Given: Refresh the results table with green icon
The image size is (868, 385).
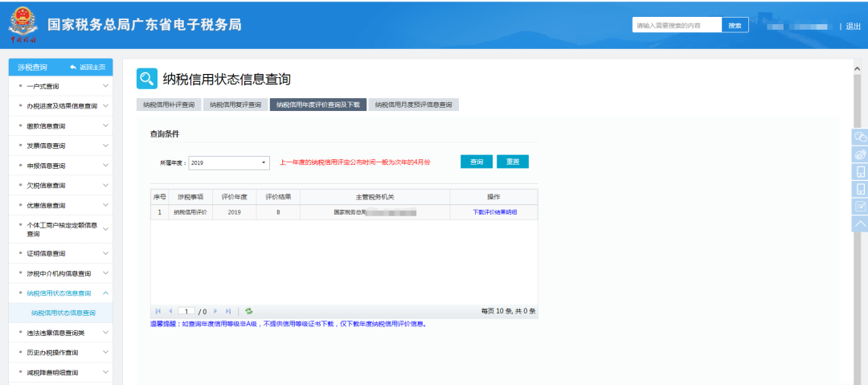Looking at the screenshot, I should [249, 311].
